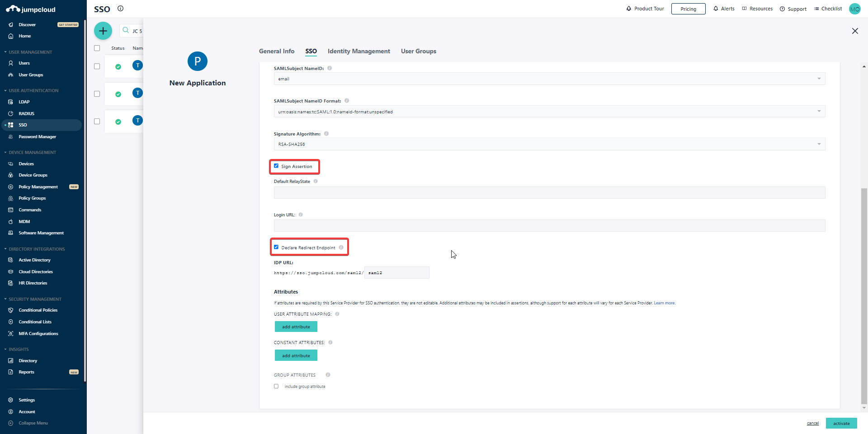Viewport: 868px width, 434px height.
Task: Switch to the Identity Management tab
Action: point(359,51)
